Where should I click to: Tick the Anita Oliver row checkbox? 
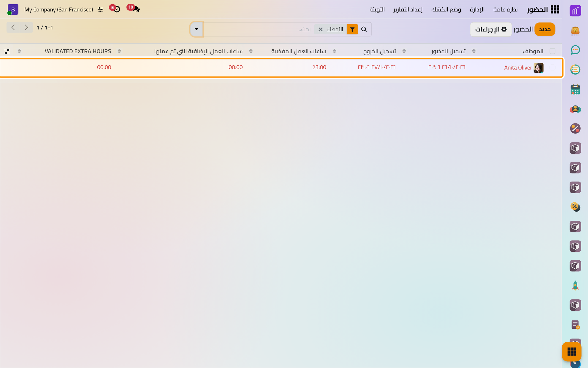tap(552, 67)
